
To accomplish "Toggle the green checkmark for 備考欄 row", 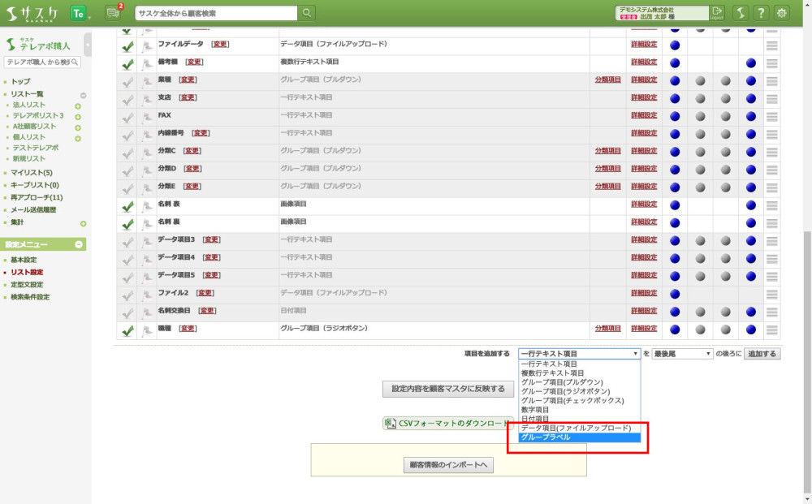I will click(x=127, y=62).
